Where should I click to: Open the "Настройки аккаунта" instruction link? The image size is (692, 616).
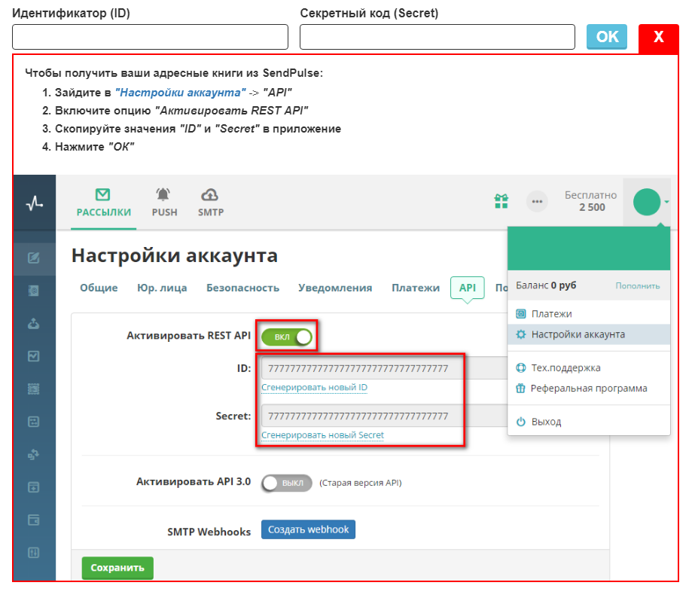click(180, 93)
